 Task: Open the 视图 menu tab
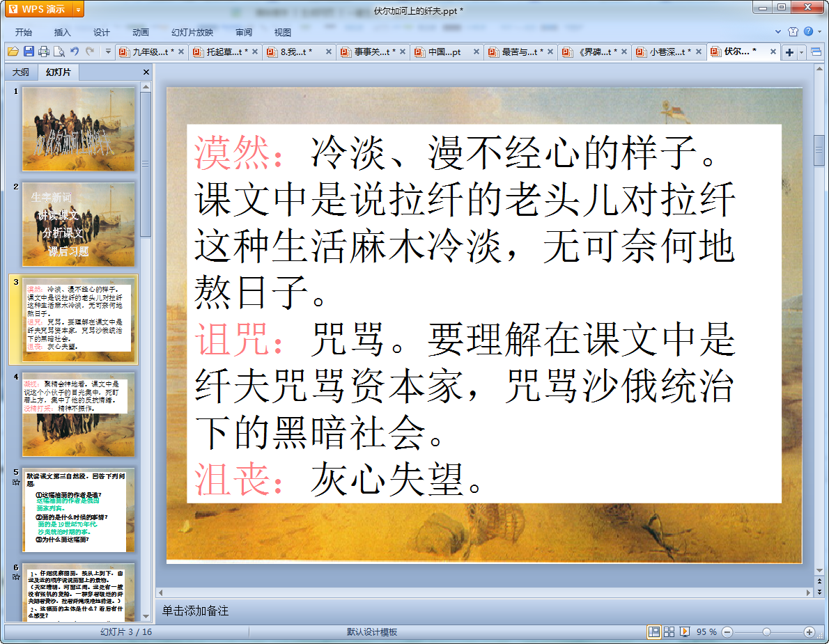[283, 32]
